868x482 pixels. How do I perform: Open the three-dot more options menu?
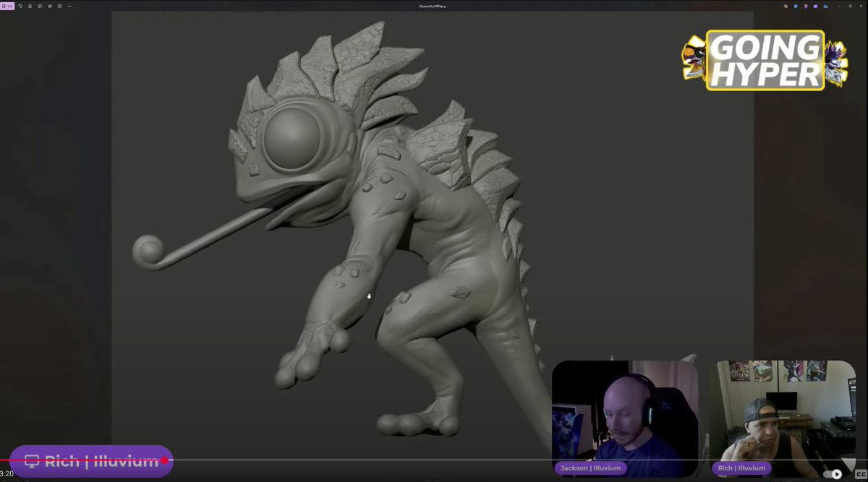[x=69, y=6]
